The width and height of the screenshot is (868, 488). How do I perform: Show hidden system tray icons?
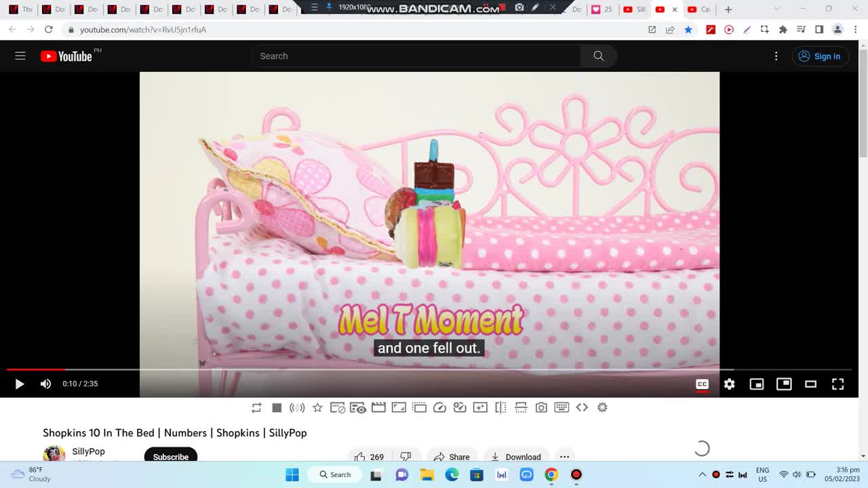(702, 474)
